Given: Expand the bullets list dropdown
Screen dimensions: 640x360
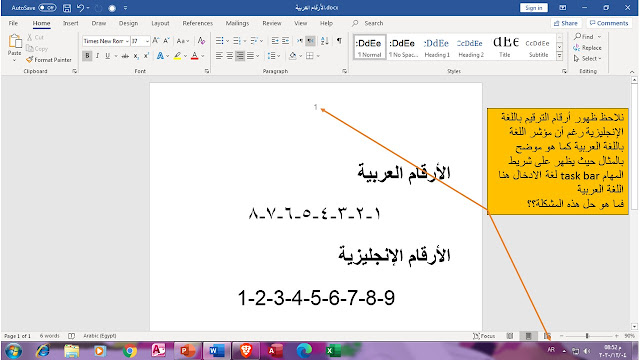Looking at the screenshot, I should tap(227, 41).
